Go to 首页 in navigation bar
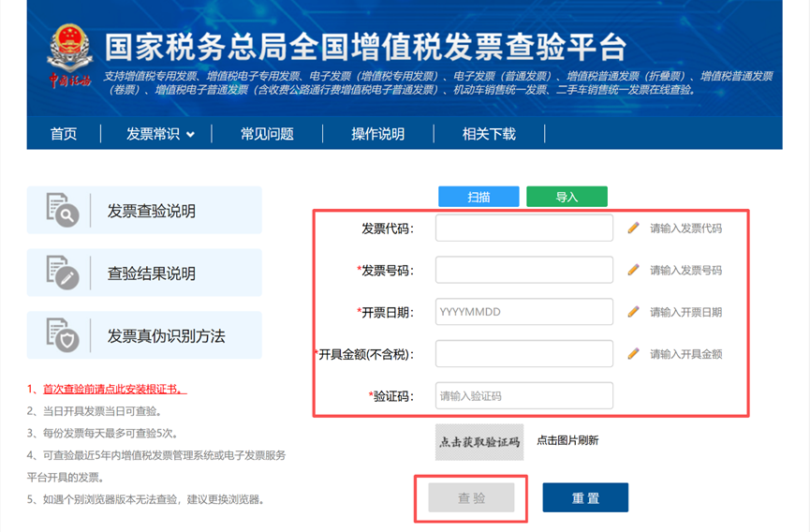Viewport: 810px width, 532px height. 64,134
